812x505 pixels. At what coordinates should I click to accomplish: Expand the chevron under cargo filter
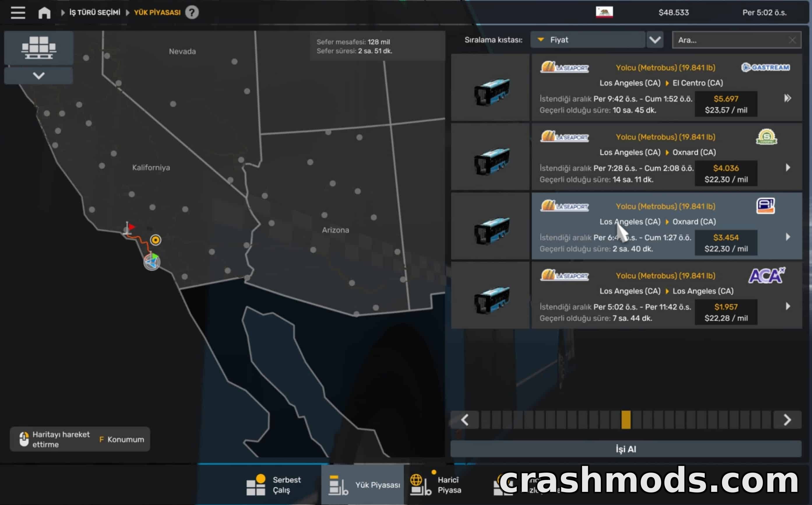coord(39,76)
